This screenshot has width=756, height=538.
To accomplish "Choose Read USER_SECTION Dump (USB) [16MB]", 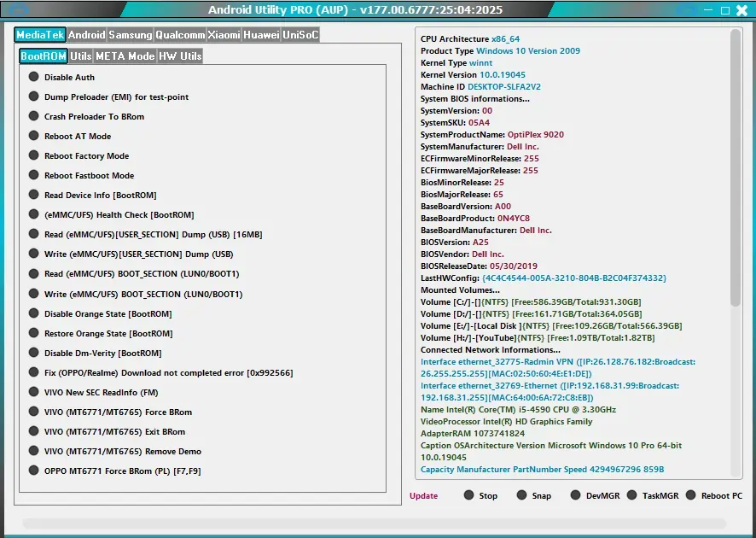I will click(x=146, y=235).
